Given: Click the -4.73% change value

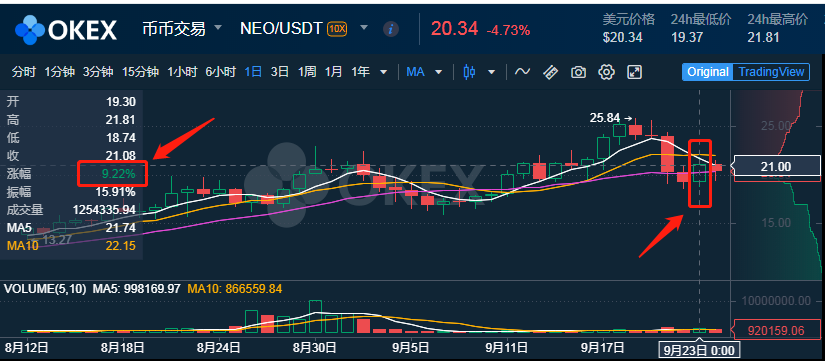Looking at the screenshot, I should point(508,31).
